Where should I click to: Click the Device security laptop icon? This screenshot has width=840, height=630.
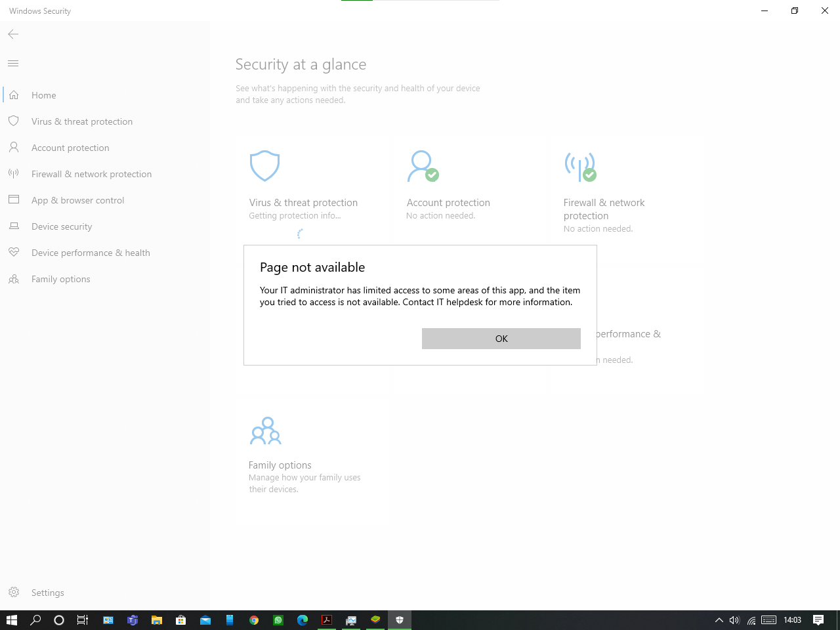click(14, 226)
